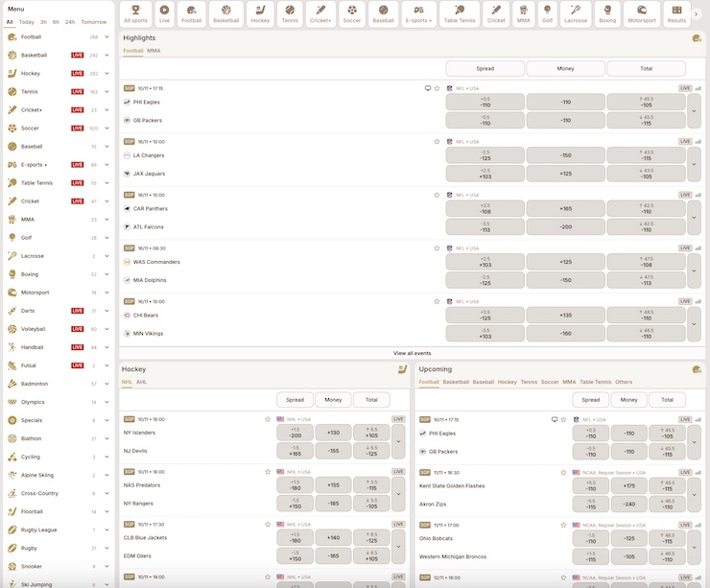Switch to AHL tab in Hockey panel
This screenshot has width=710, height=588.
pos(141,382)
